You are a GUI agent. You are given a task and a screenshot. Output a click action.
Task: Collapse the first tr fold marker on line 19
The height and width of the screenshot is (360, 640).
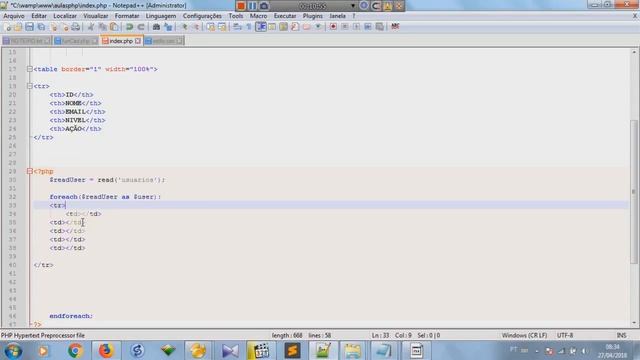click(29, 86)
